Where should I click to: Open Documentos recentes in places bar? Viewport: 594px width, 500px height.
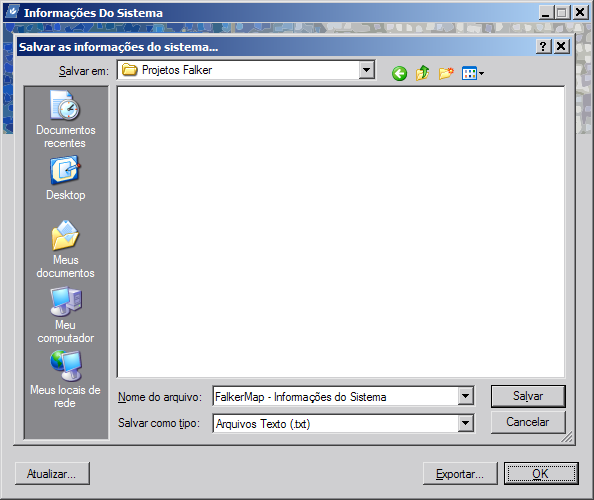click(66, 119)
